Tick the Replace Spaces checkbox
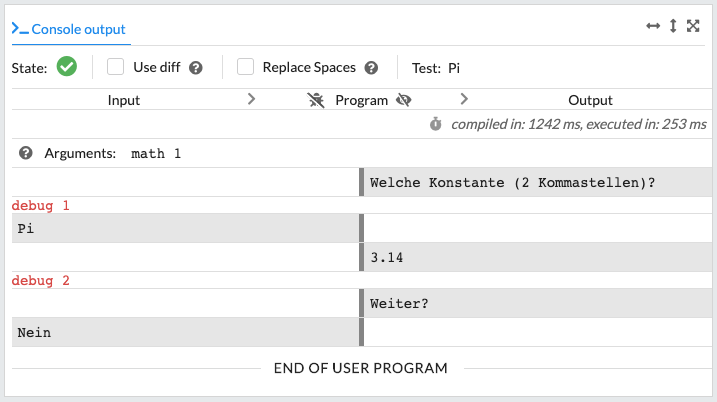This screenshot has width=717, height=402. [x=245, y=67]
